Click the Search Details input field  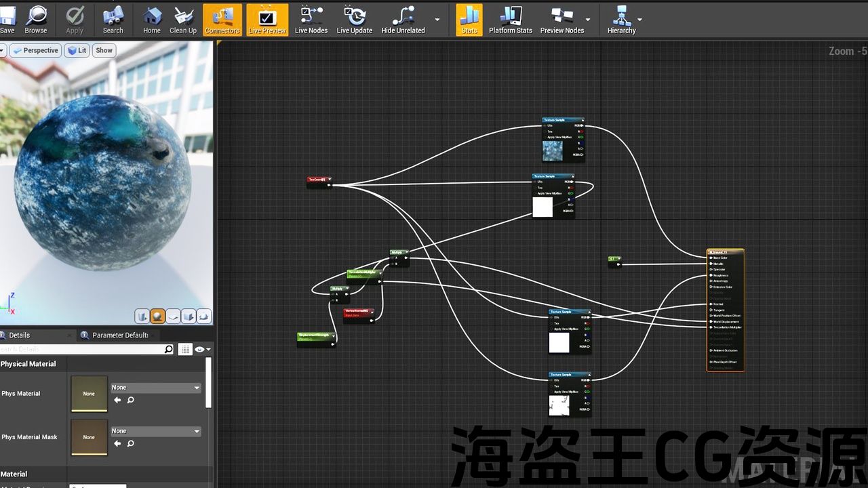click(81, 349)
